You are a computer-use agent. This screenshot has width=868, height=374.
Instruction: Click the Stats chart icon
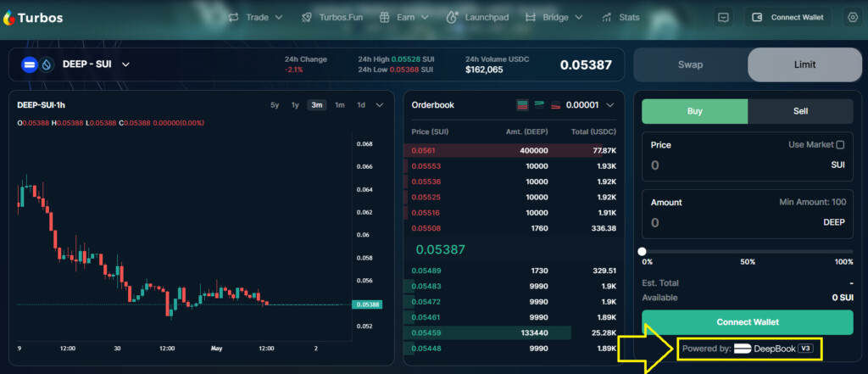click(x=607, y=17)
